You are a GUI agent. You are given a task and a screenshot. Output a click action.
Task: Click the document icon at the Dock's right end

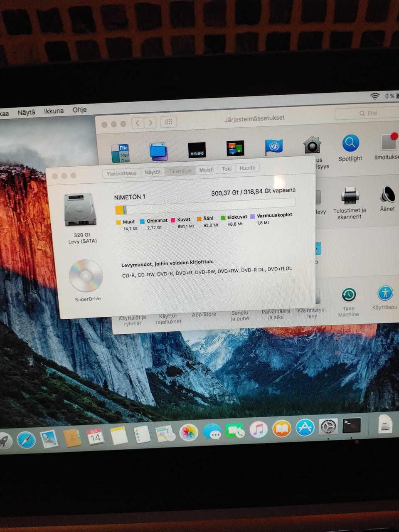(x=385, y=424)
